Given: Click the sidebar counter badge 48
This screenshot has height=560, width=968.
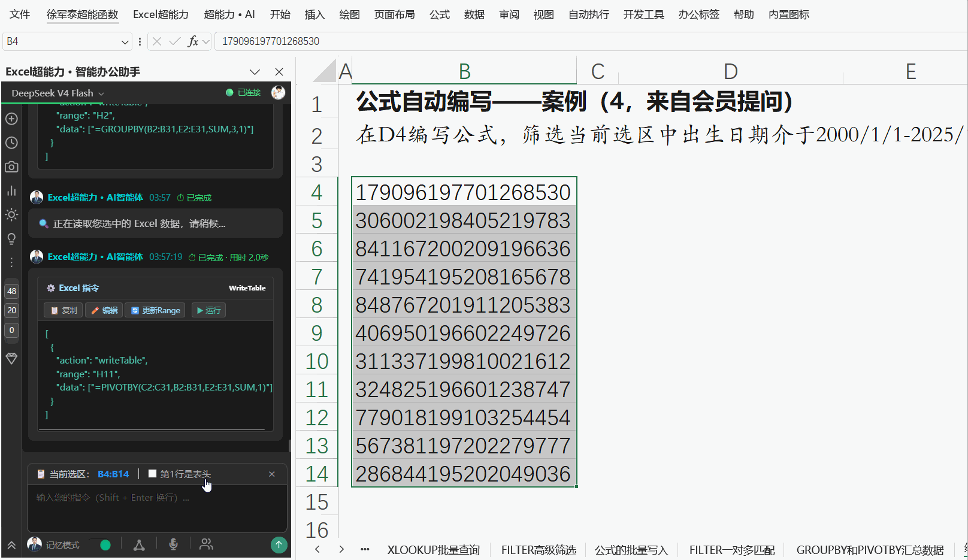Looking at the screenshot, I should pyautogui.click(x=12, y=291).
